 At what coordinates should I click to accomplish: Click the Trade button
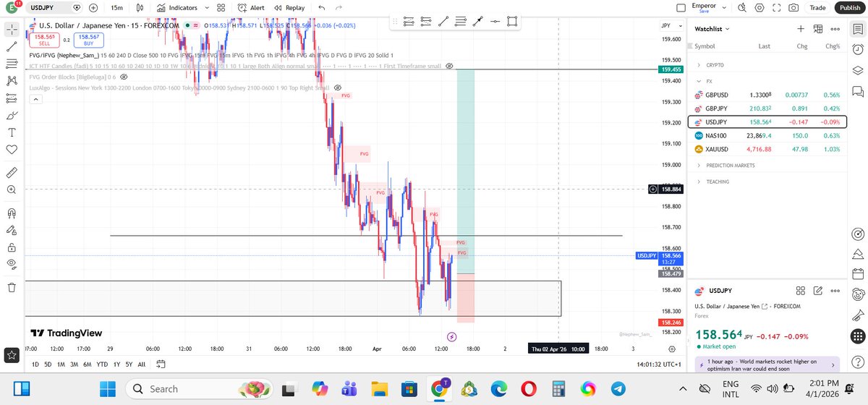pos(817,8)
